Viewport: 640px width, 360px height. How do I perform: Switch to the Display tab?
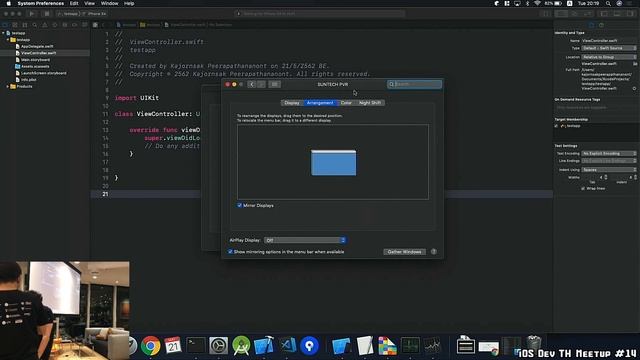click(x=292, y=103)
